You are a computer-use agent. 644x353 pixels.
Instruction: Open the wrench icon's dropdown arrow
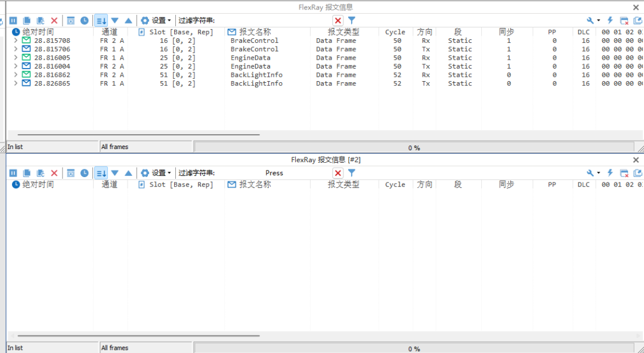599,20
